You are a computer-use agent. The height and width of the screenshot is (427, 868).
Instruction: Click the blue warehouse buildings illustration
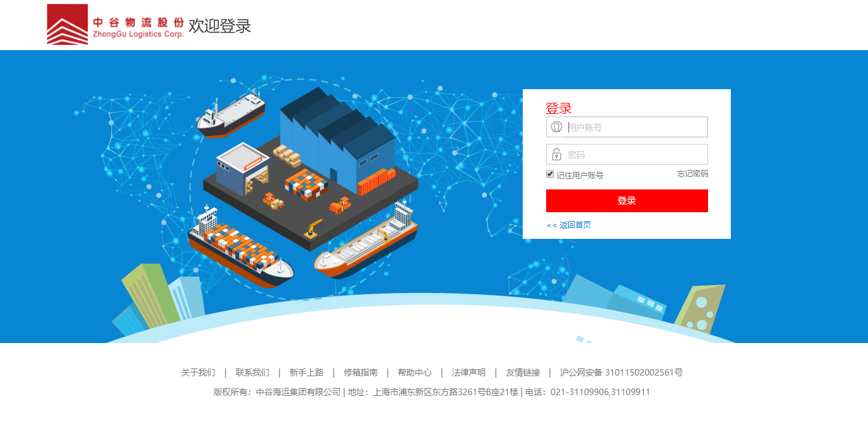point(337,141)
